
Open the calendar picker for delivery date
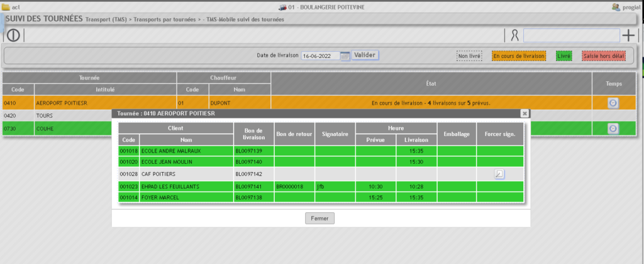[345, 55]
